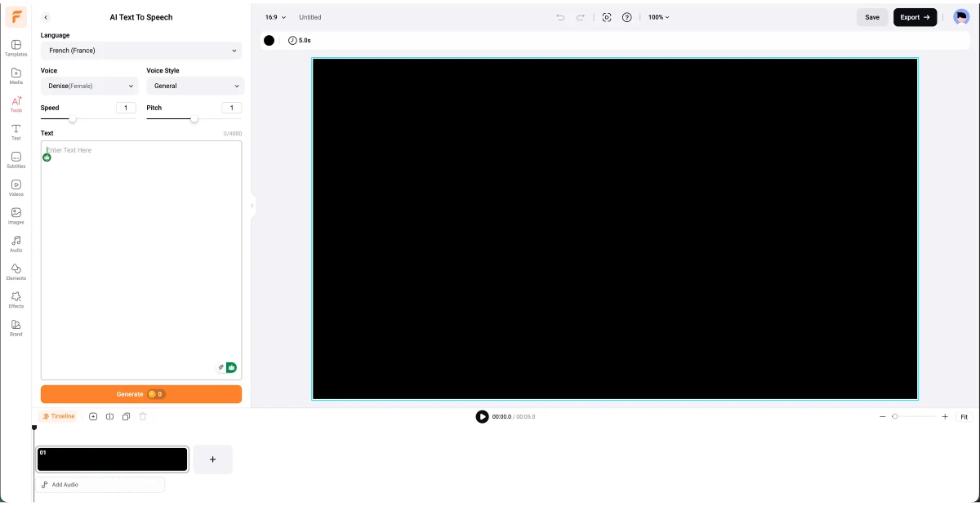Open the Language dropdown showing French (France)
This screenshot has height=506, width=980.
pos(141,50)
